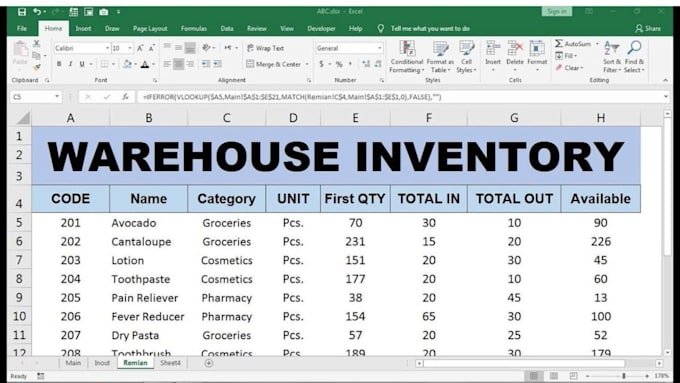
Task: Click the Paste icon
Action: coord(20,49)
